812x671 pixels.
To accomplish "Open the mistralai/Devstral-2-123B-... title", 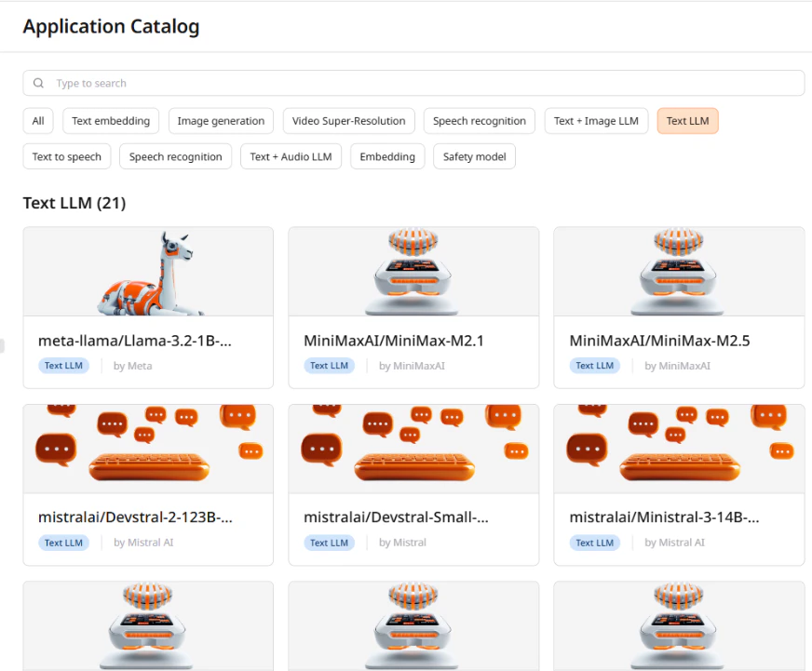I will 135,517.
